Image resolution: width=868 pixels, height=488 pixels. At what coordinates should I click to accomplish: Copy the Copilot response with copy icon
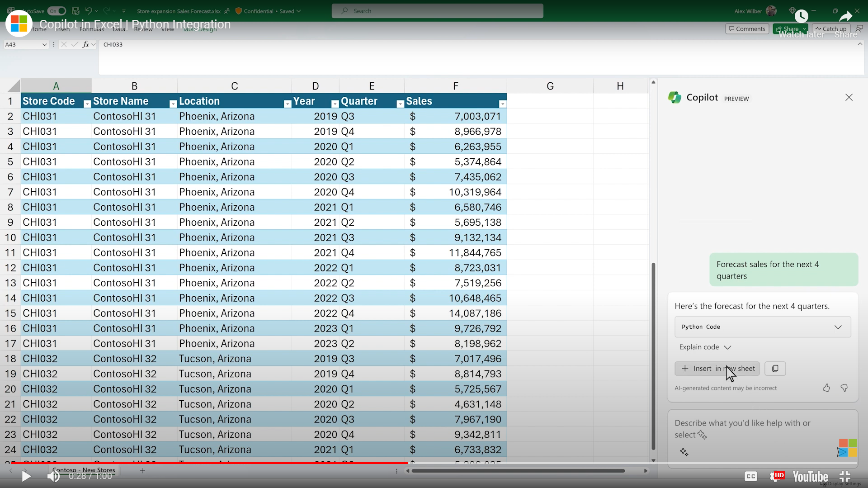(775, 369)
